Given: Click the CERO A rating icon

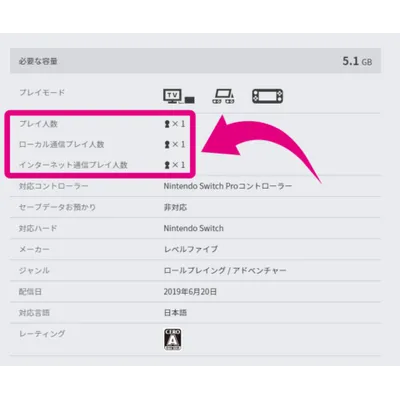Looking at the screenshot, I should 173,339.
